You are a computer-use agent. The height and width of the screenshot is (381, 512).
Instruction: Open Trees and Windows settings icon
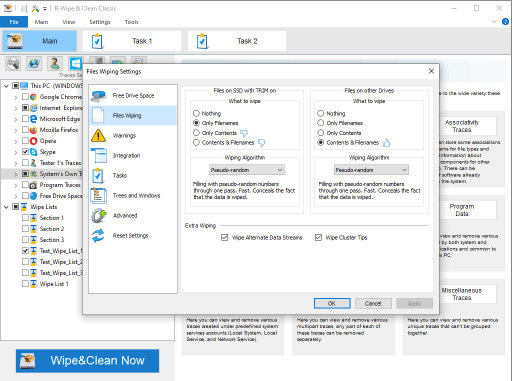pos(99,195)
